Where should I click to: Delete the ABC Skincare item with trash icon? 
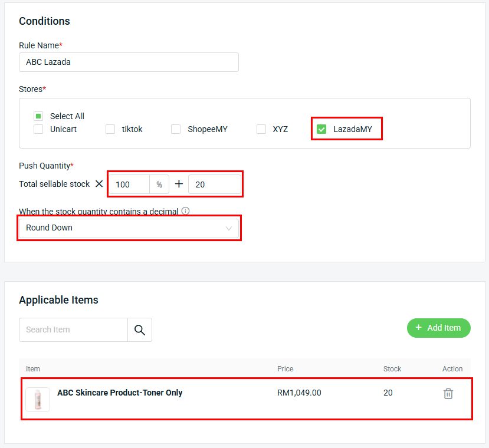[448, 394]
